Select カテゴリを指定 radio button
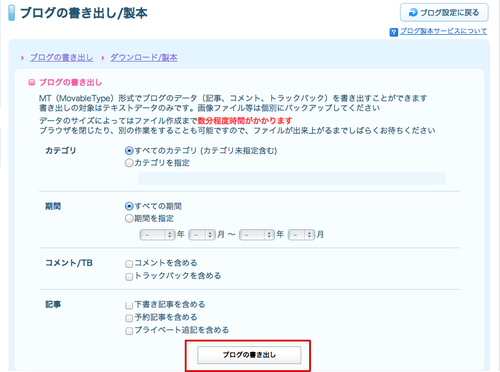The width and height of the screenshot is (500, 372). (129, 163)
